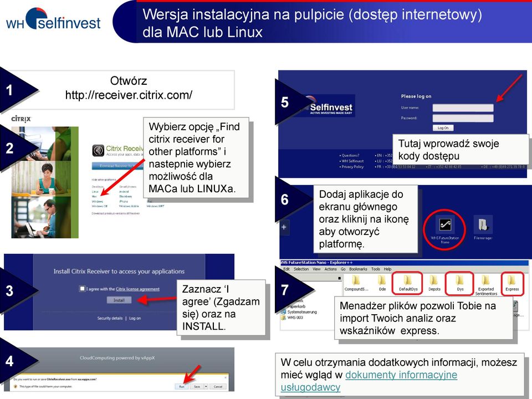532x399 pixels.
Task: Click the User name input field
Action: click(463, 108)
